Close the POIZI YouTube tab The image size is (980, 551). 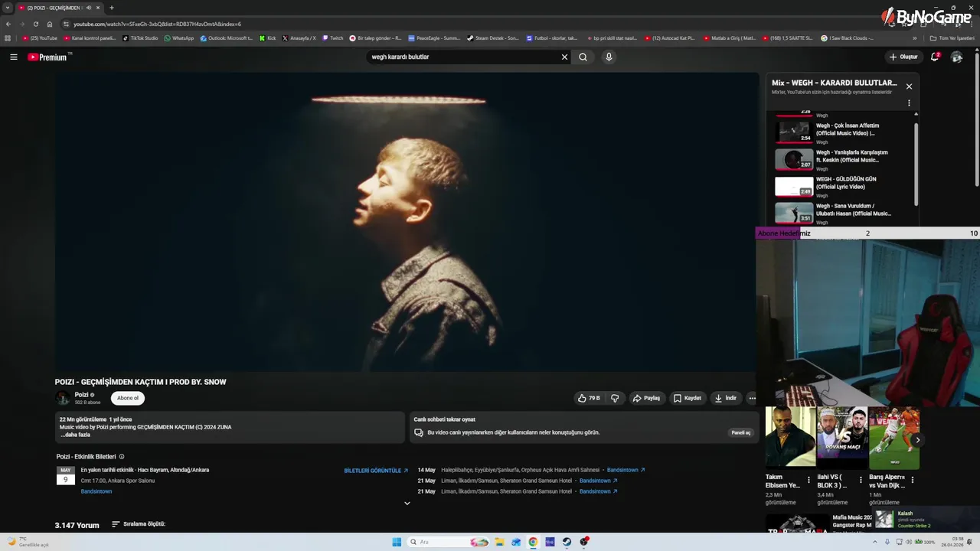tap(98, 8)
